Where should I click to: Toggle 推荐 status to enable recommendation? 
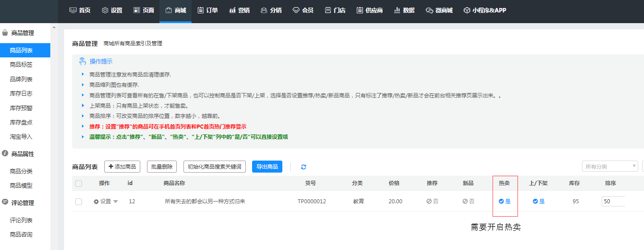click(x=432, y=202)
